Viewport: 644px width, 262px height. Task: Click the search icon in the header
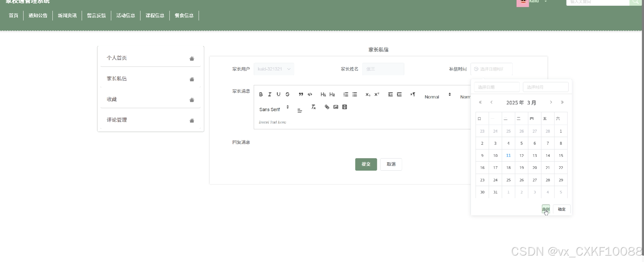[636, 2]
